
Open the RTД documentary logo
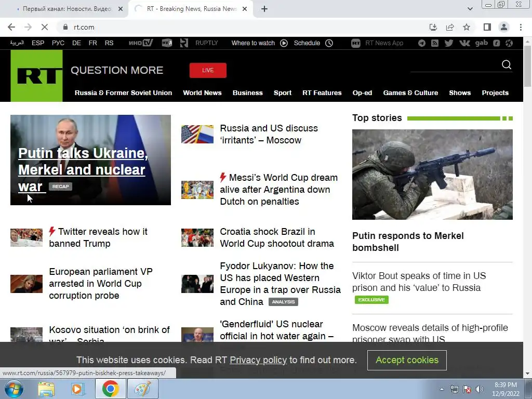(167, 43)
